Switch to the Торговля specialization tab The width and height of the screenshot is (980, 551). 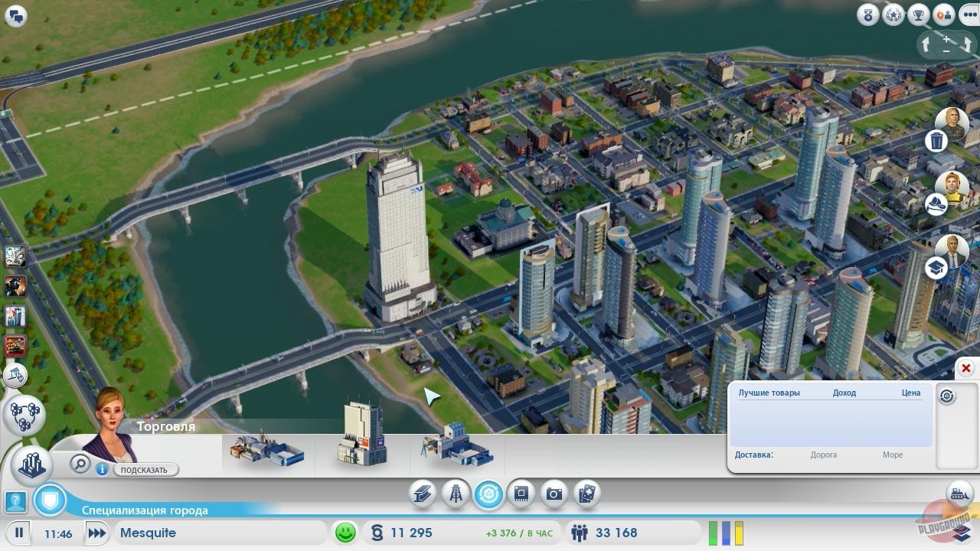[x=166, y=427]
